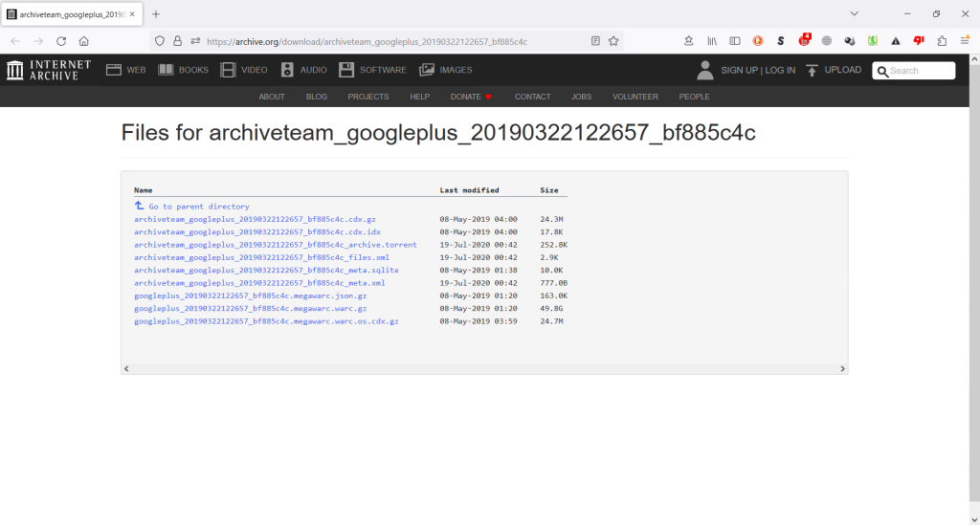The width and height of the screenshot is (980, 525).
Task: Open the Images section icon
Action: tap(427, 70)
